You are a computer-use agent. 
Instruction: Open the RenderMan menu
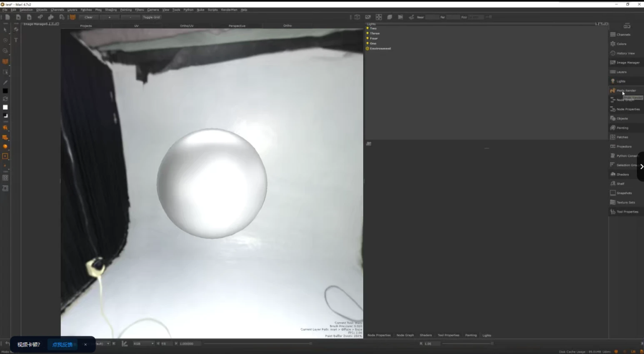(x=229, y=10)
